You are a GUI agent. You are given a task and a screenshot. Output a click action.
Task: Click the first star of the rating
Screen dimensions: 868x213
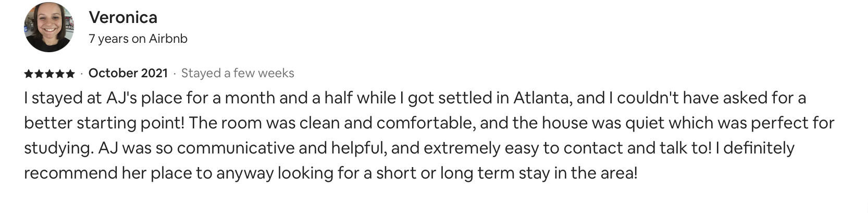pos(28,74)
